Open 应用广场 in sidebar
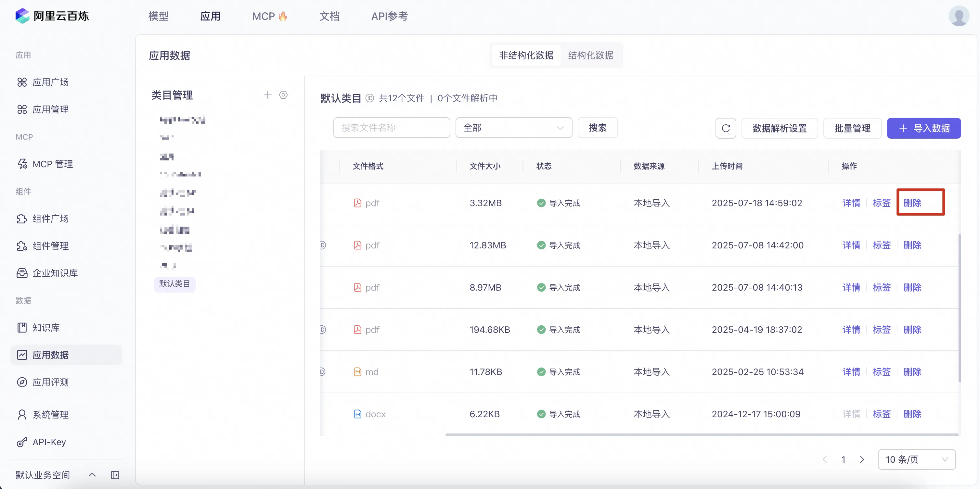This screenshot has width=980, height=489. pyautogui.click(x=50, y=82)
